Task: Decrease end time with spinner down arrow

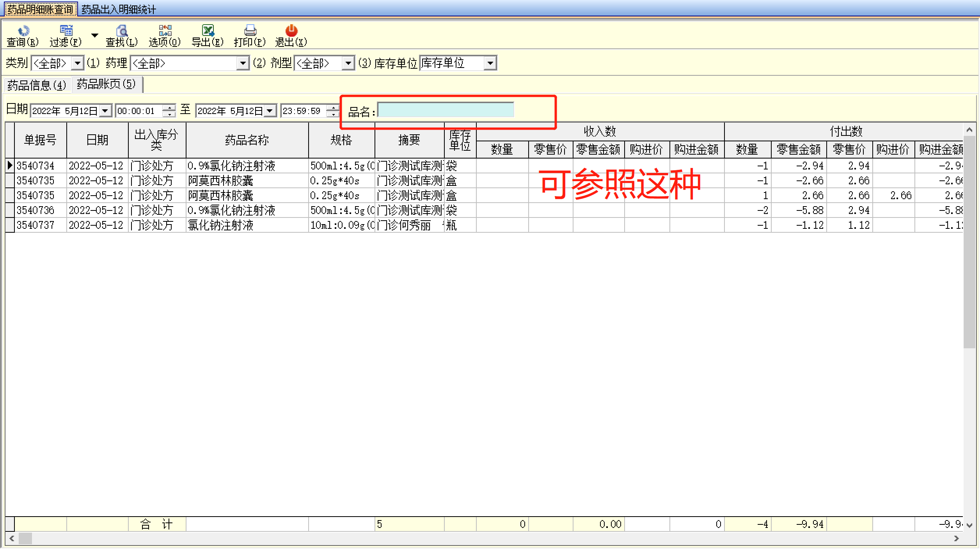Action: [333, 114]
